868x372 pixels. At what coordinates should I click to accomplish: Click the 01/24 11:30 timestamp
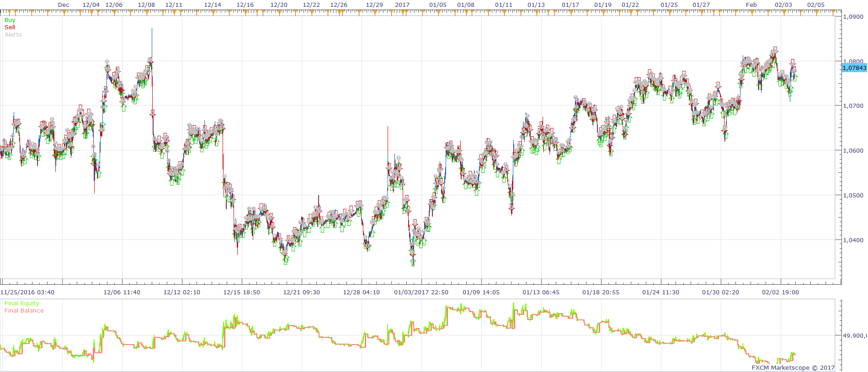[x=661, y=292]
